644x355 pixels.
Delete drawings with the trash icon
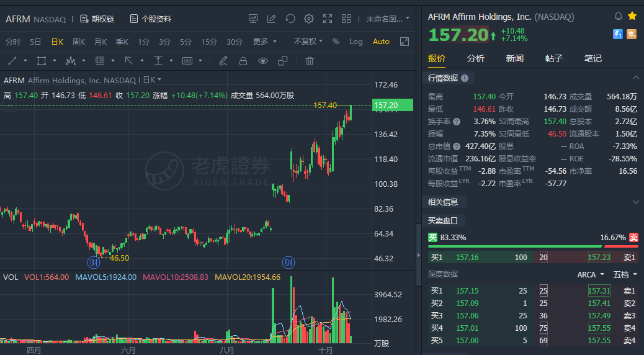(x=310, y=61)
